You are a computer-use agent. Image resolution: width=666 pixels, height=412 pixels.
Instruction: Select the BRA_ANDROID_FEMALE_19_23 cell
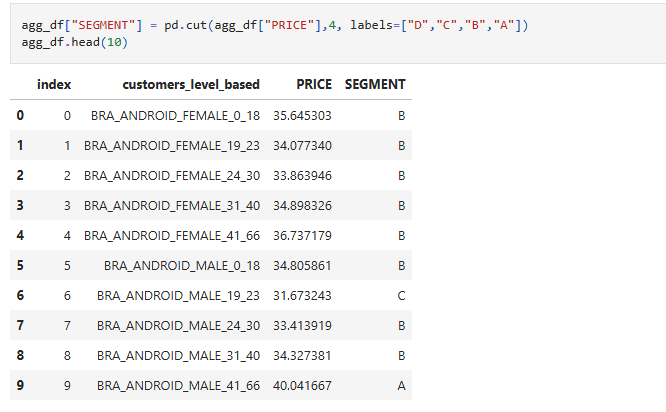pyautogui.click(x=172, y=145)
